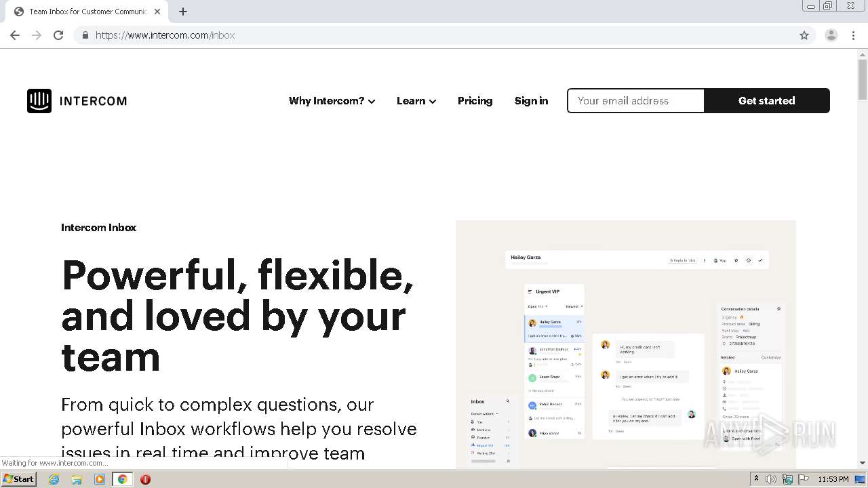Viewport: 868px width, 488px height.
Task: Open the Action Center flag icon
Action: coord(804,479)
